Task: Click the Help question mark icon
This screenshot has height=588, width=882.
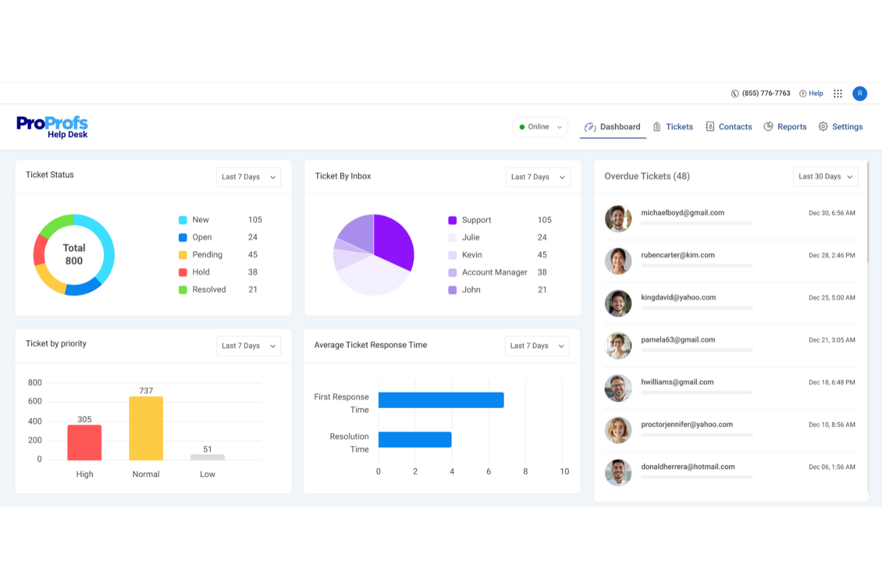Action: (x=803, y=94)
